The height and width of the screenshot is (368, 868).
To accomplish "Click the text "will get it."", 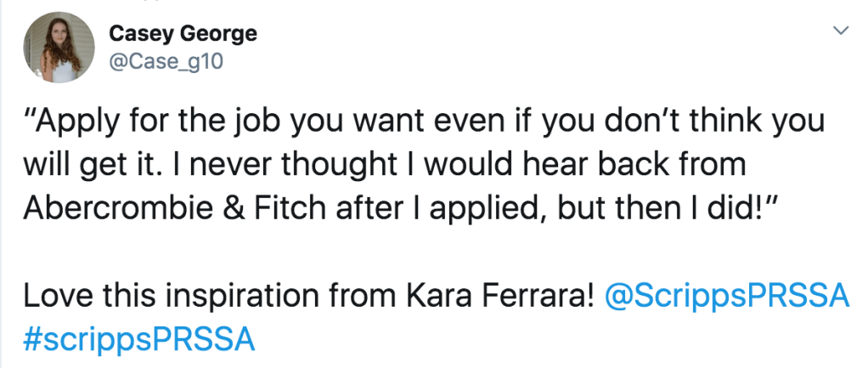I will [x=90, y=164].
